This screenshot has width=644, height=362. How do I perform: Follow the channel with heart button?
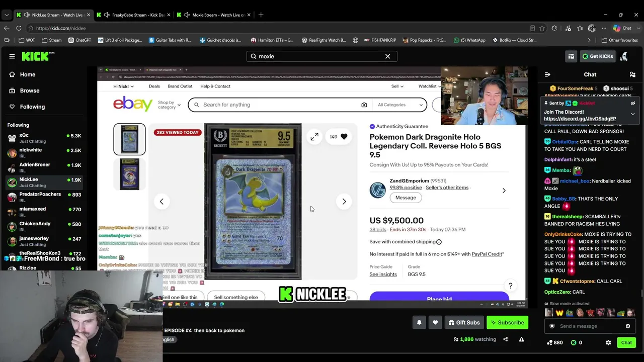pyautogui.click(x=435, y=322)
